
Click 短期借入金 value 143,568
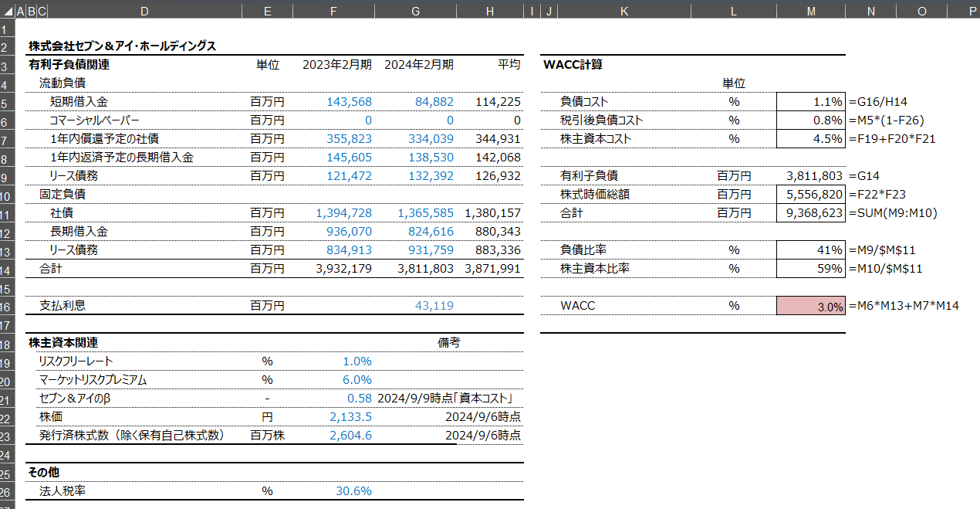click(350, 102)
